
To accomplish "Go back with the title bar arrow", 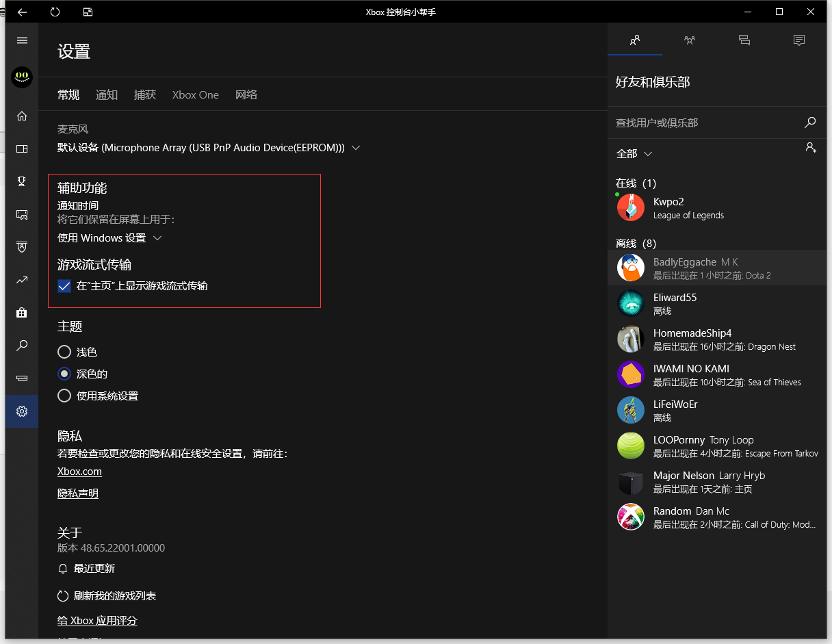I will (22, 12).
